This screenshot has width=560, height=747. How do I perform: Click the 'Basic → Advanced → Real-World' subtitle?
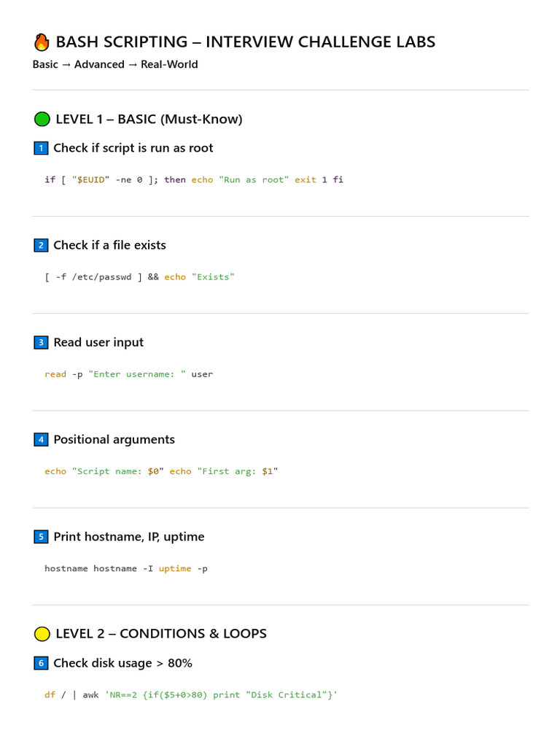115,64
